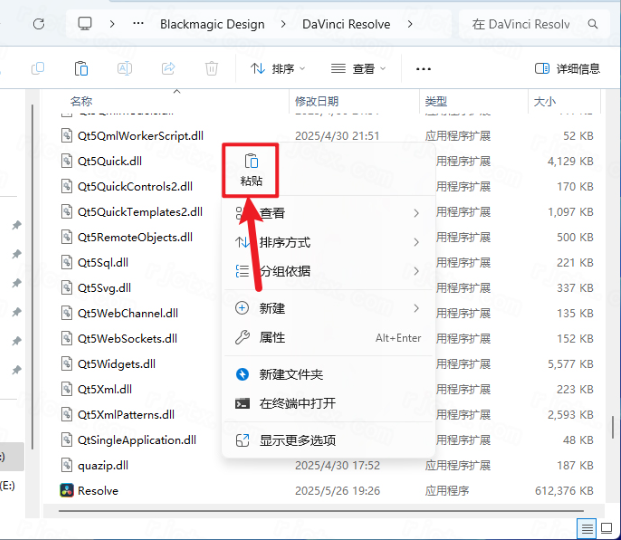
Task: Select the file Qt5WebSockets.dll
Action: click(x=127, y=338)
